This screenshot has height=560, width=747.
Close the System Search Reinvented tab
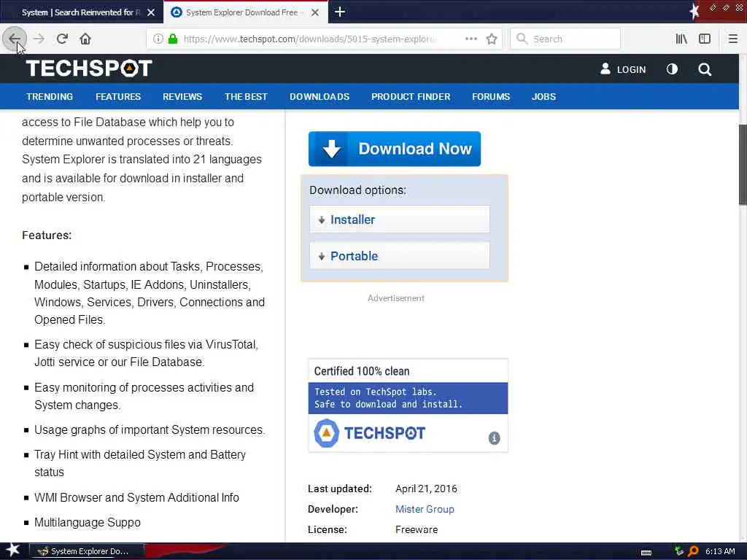151,12
